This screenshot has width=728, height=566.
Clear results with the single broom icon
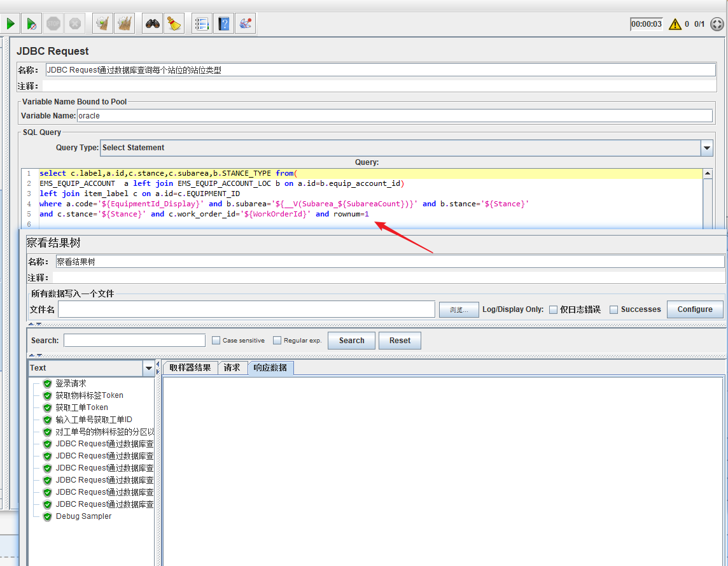click(102, 23)
